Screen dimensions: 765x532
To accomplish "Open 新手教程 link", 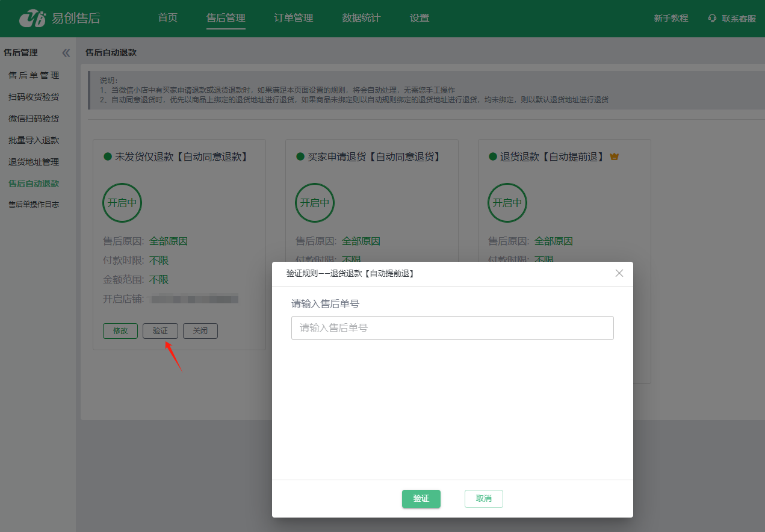I will 671,19.
